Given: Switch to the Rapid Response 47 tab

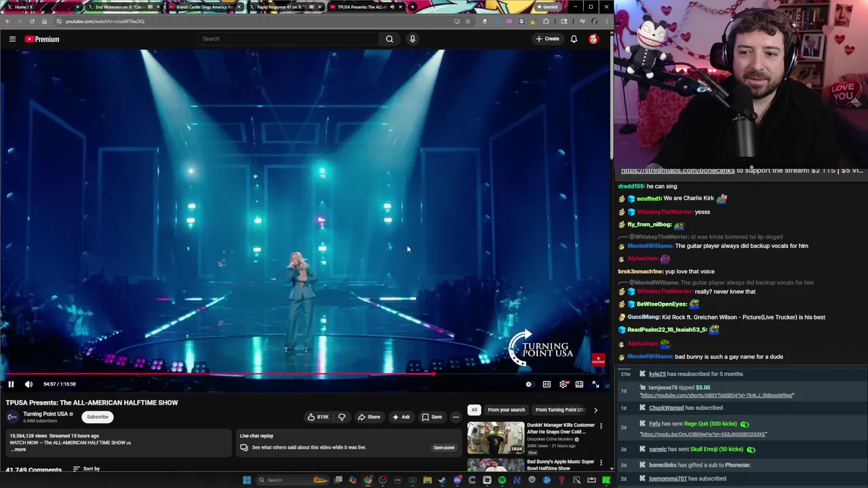Looking at the screenshot, I should click(285, 7).
